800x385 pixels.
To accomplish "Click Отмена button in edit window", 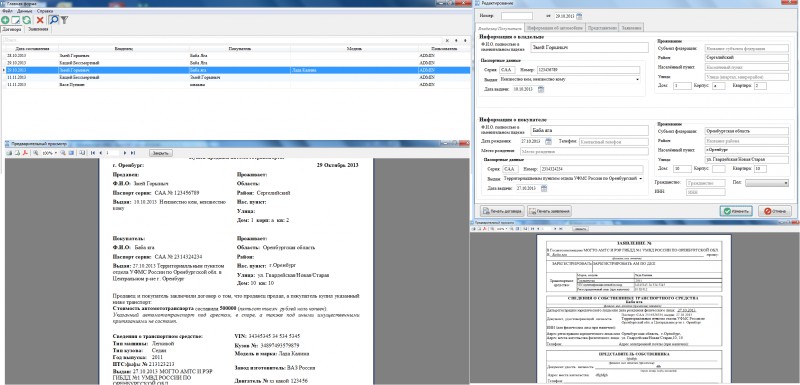I will click(774, 211).
